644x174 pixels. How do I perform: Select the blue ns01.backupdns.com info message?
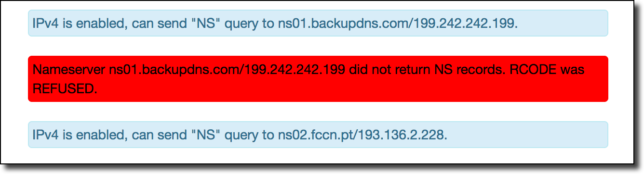point(318,23)
